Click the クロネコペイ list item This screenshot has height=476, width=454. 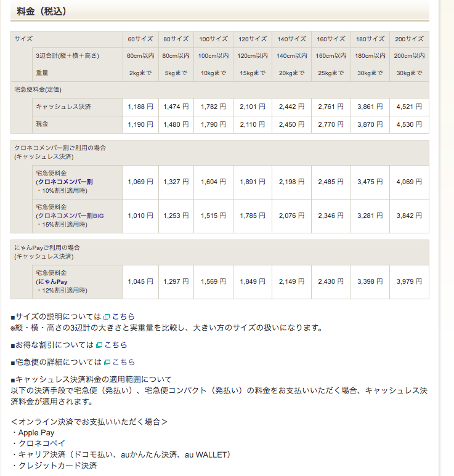click(42, 443)
